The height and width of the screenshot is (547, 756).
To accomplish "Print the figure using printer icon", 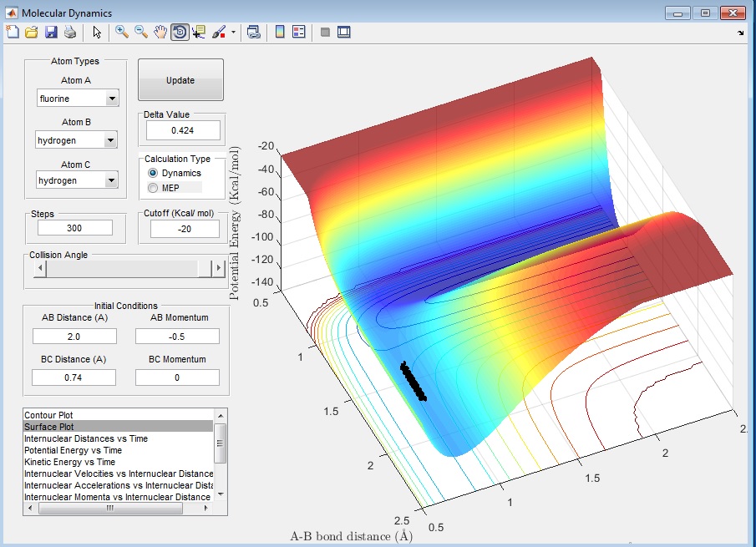I will click(70, 33).
